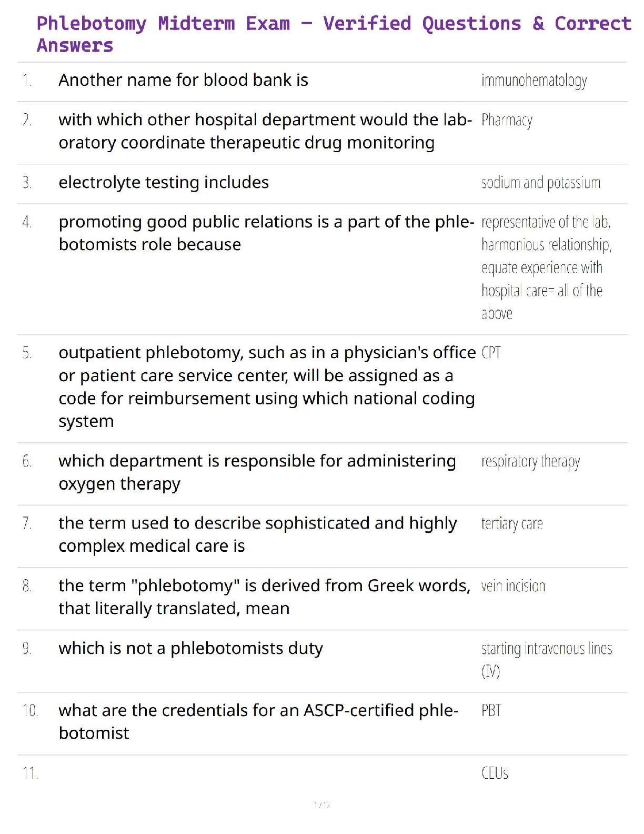Viewport: 644px width, 834px height.
Task: Click the 'tertiary care' answer
Action: pos(511,524)
